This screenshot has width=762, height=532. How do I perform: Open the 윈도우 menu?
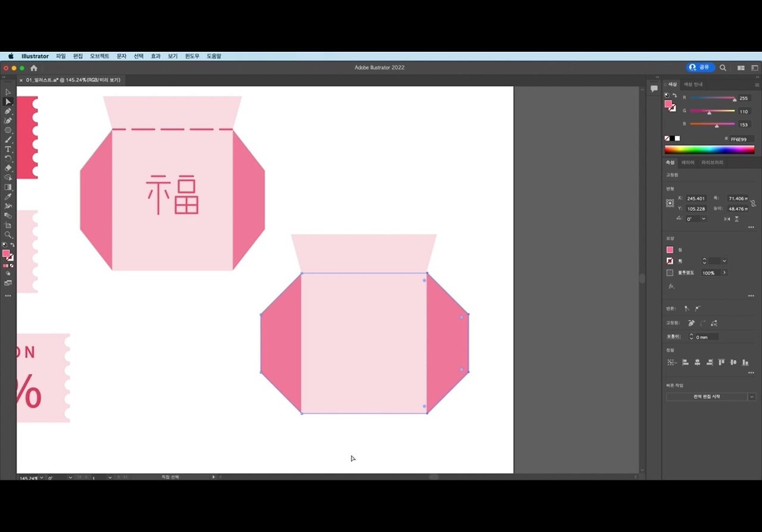tap(192, 57)
